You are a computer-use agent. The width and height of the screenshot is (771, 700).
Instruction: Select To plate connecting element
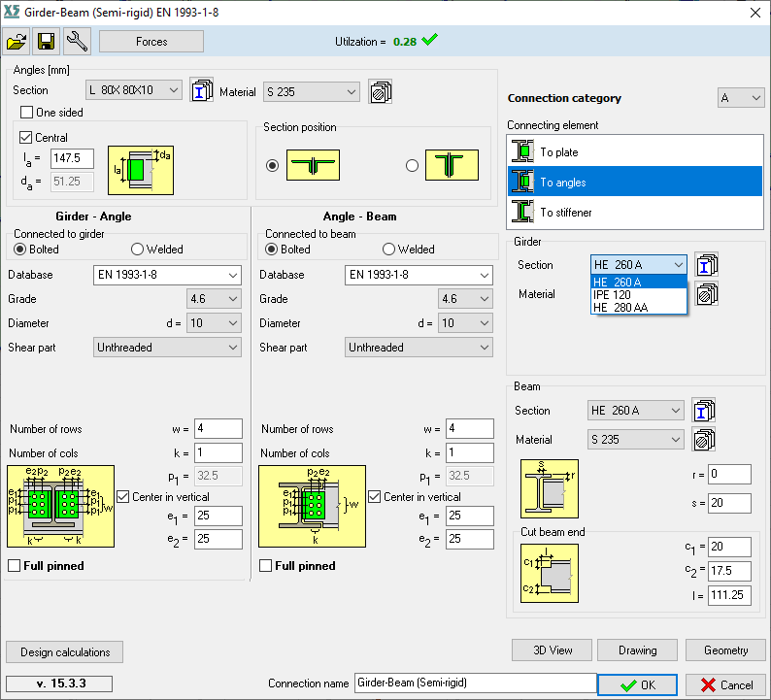(635, 151)
